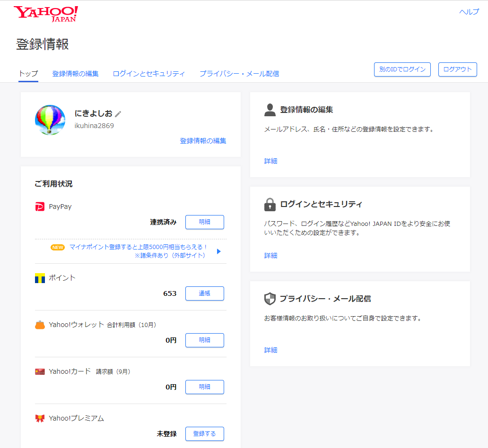This screenshot has height=448, width=488.
Task: Click the 登録情報の編集 card heading
Action: click(306, 110)
